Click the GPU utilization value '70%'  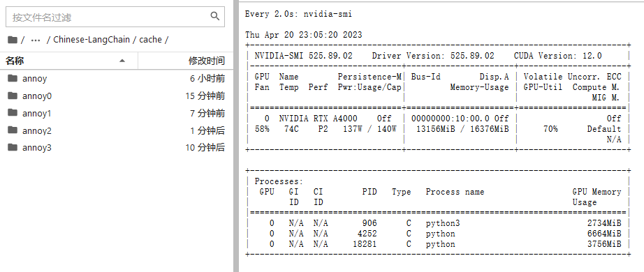(550, 129)
